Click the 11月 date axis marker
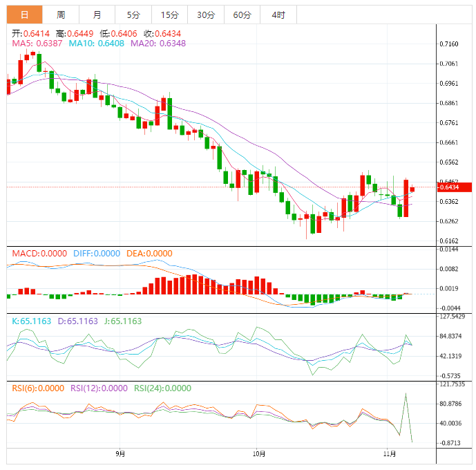Viewport: 476px width, 470px height. click(390, 454)
